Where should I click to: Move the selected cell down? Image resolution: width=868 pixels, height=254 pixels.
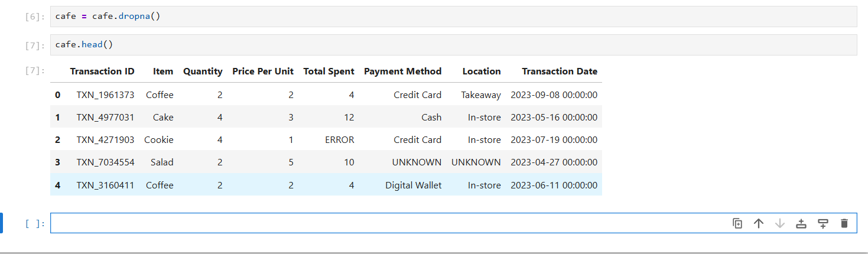pos(780,223)
